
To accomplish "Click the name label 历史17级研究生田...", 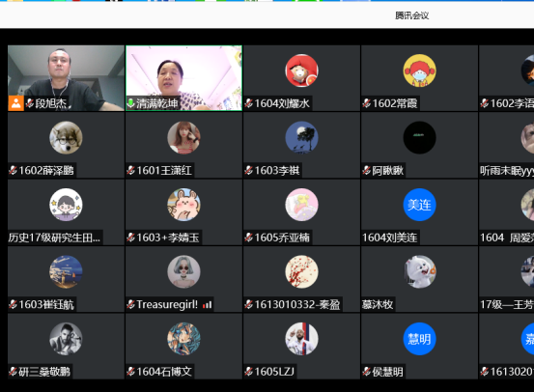I will click(x=54, y=238).
